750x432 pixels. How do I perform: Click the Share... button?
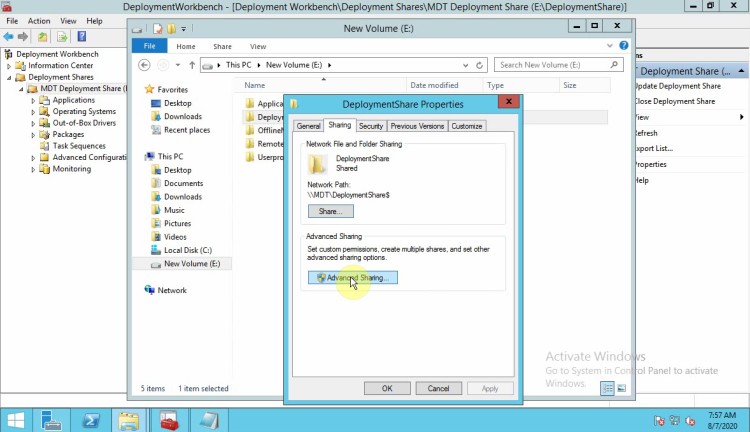[330, 212]
